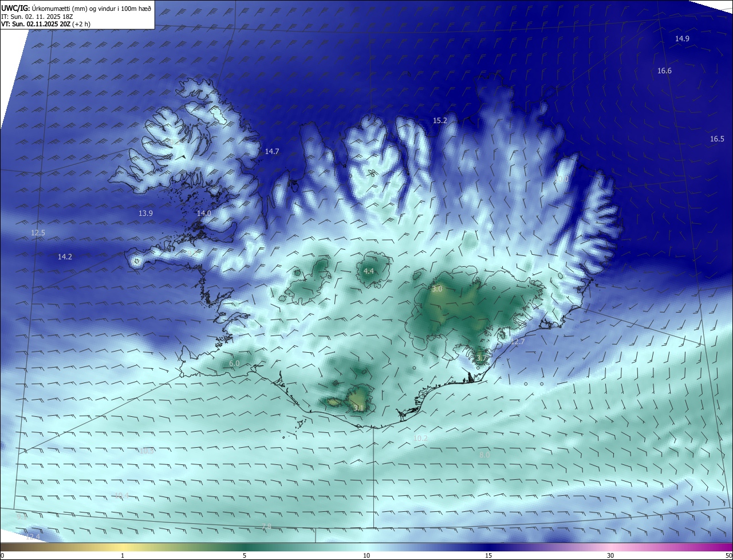Click the 10.5 value on the map
Screen dimensions: 733x560
click(x=147, y=451)
